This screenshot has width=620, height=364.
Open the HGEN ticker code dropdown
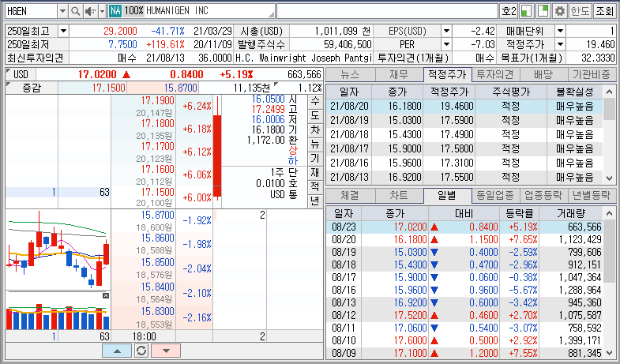tap(62, 11)
